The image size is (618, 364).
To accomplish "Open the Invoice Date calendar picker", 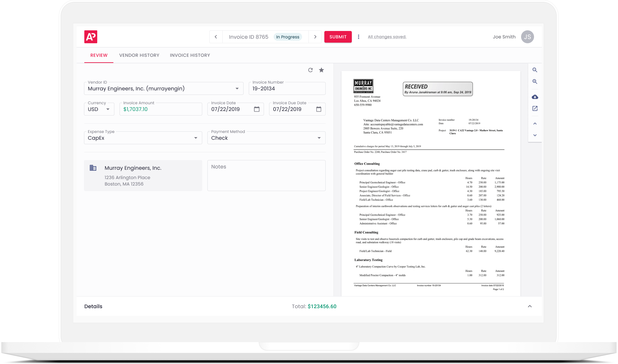I will [x=257, y=109].
